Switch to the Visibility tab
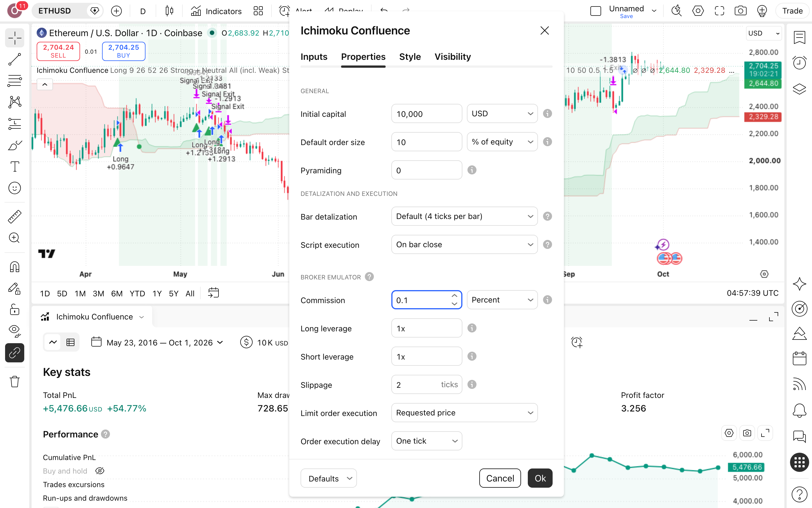Viewport: 812px width, 508px height. click(x=452, y=57)
